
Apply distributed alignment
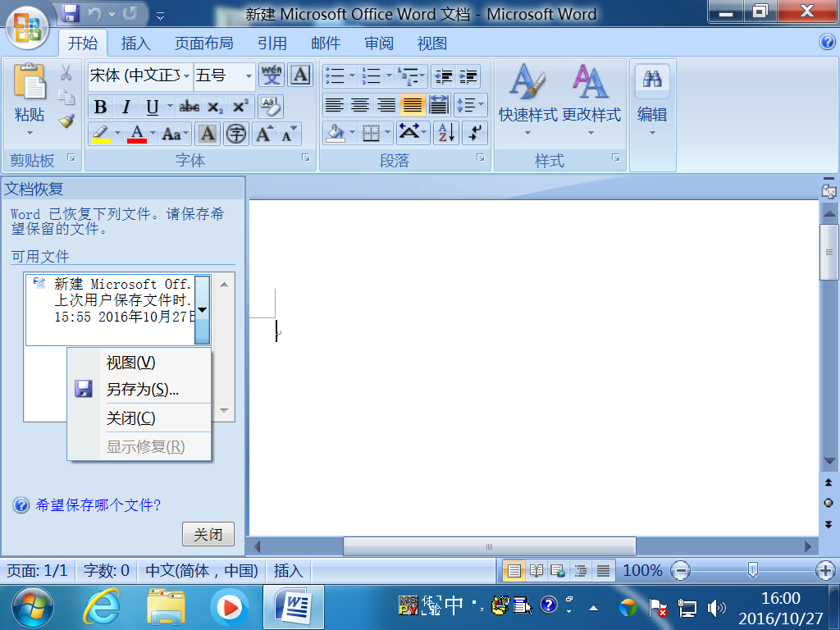pyautogui.click(x=439, y=104)
